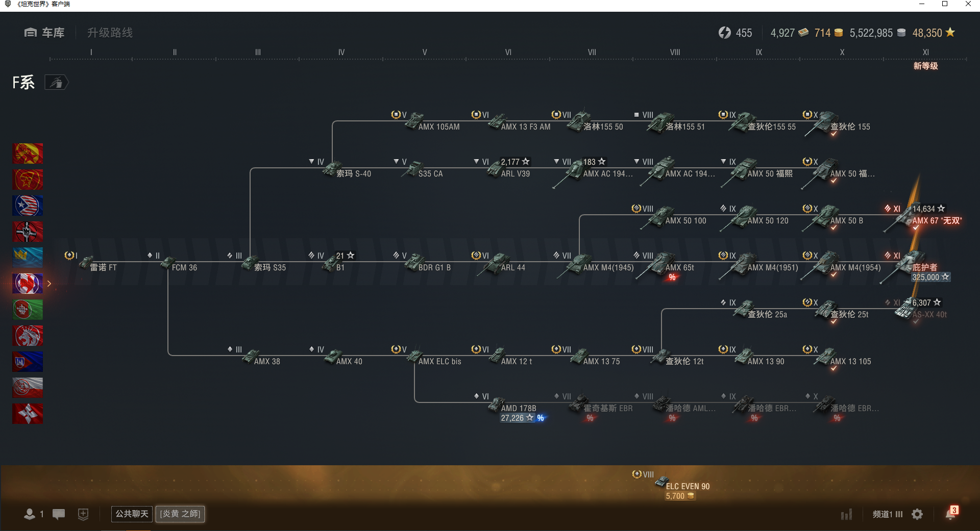
Task: Click the 455 power points counter
Action: point(735,33)
